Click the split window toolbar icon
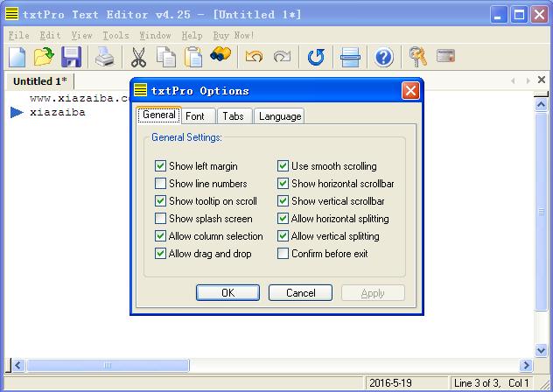Image resolution: width=553 pixels, height=392 pixels. pos(350,57)
